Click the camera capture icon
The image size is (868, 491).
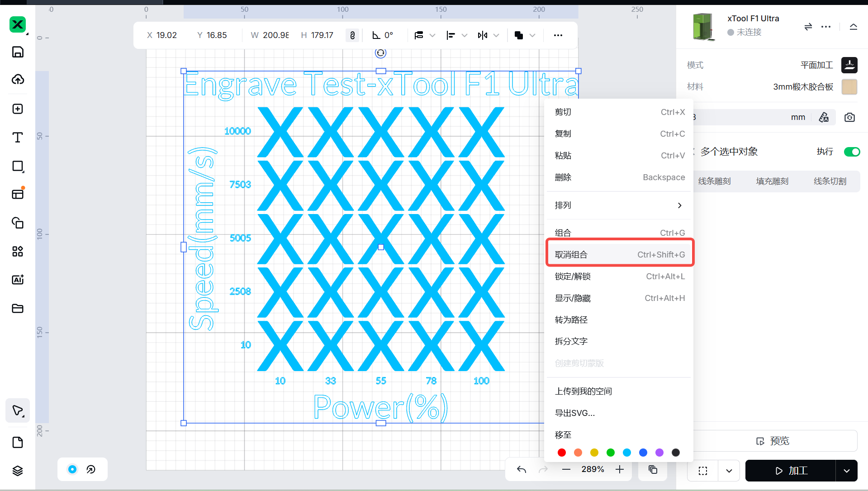tap(849, 118)
